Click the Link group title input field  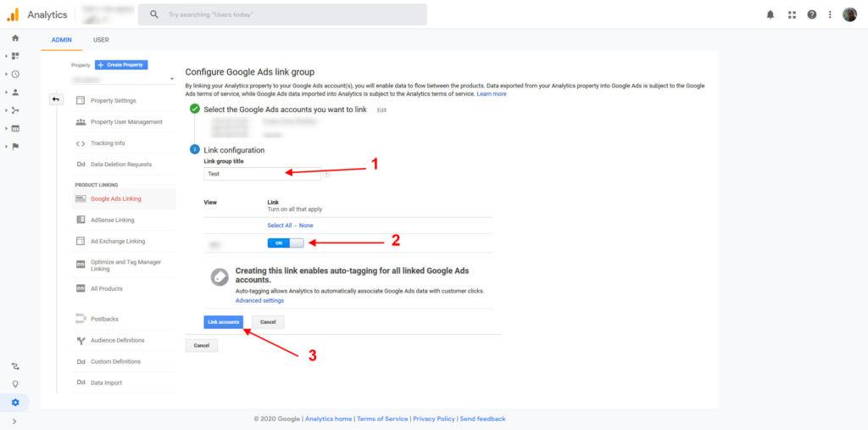(x=263, y=174)
